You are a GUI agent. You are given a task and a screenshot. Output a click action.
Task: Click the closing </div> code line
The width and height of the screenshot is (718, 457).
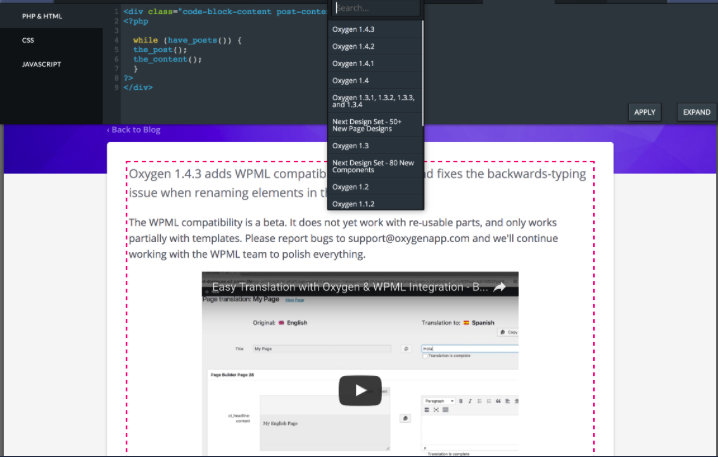138,87
